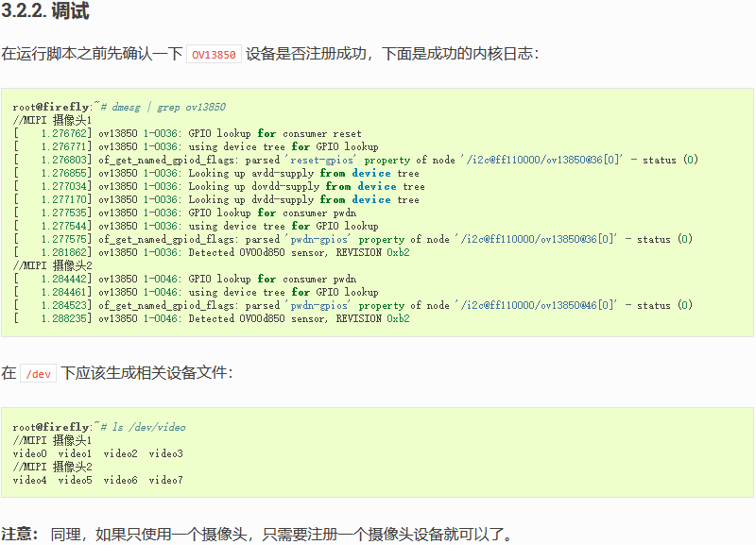The width and height of the screenshot is (756, 545).
Task: Click log line with timestamp 1.276803
Action: (x=356, y=160)
